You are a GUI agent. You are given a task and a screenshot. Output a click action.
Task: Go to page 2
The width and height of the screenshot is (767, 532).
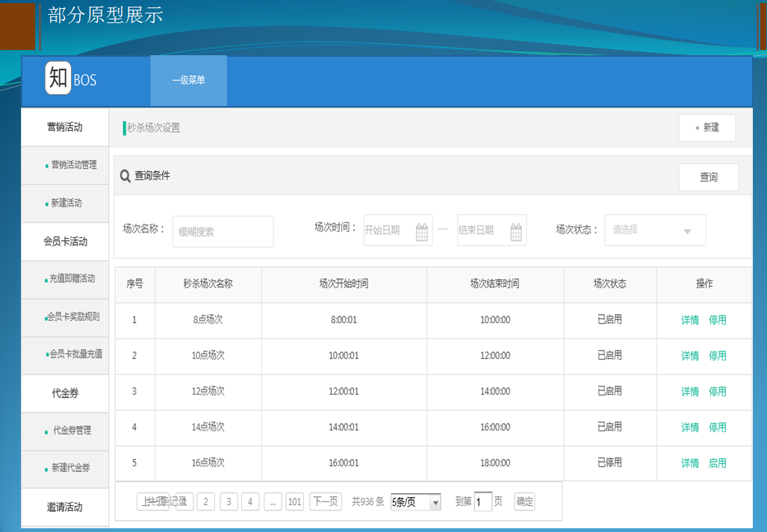(x=205, y=501)
